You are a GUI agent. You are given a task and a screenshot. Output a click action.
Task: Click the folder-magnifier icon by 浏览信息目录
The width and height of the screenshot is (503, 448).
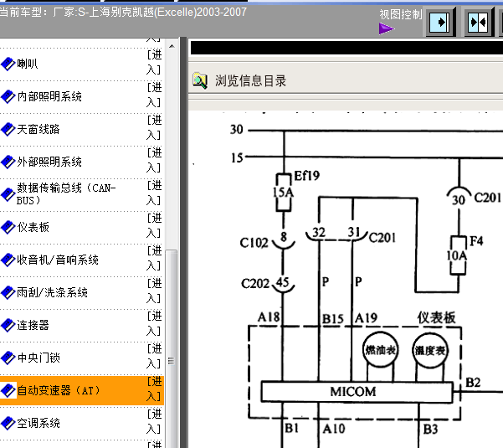(x=200, y=80)
